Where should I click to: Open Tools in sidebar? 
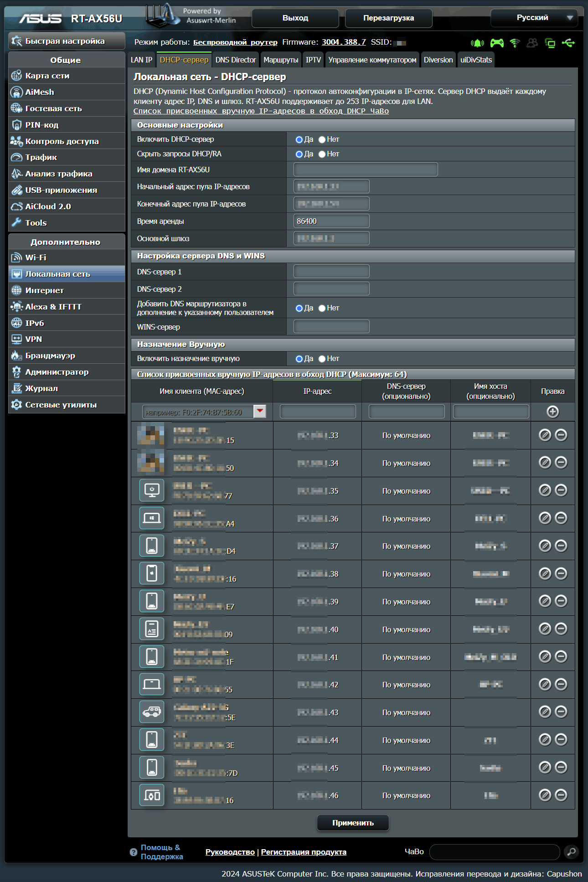(67, 223)
